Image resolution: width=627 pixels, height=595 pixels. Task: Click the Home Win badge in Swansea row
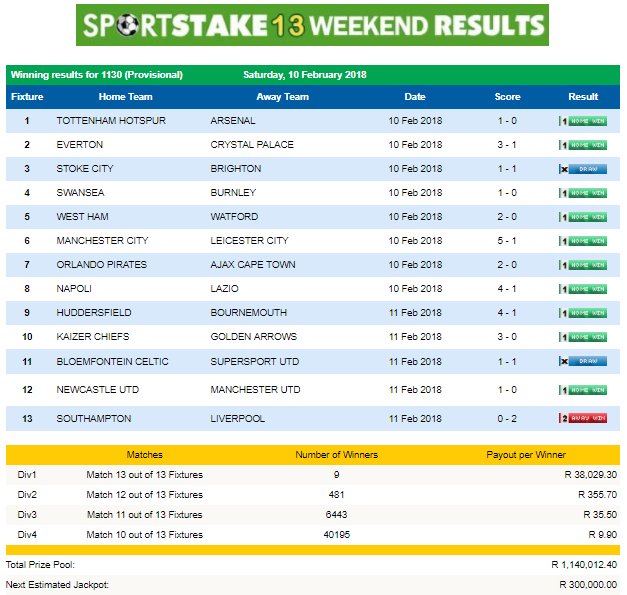tap(583, 193)
